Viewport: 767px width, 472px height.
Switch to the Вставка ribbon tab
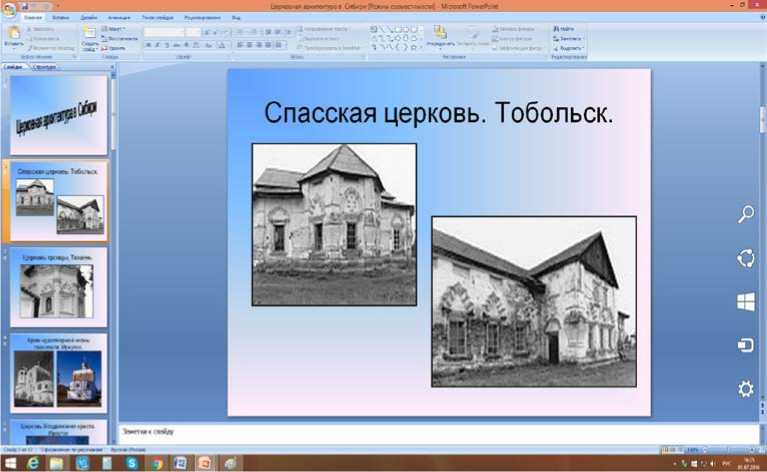point(61,18)
